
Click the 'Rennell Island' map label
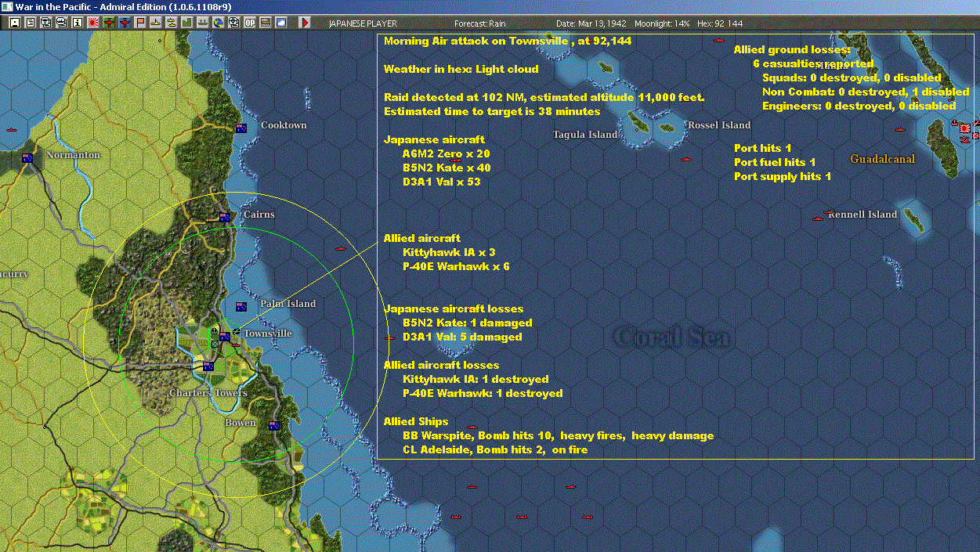click(x=862, y=215)
